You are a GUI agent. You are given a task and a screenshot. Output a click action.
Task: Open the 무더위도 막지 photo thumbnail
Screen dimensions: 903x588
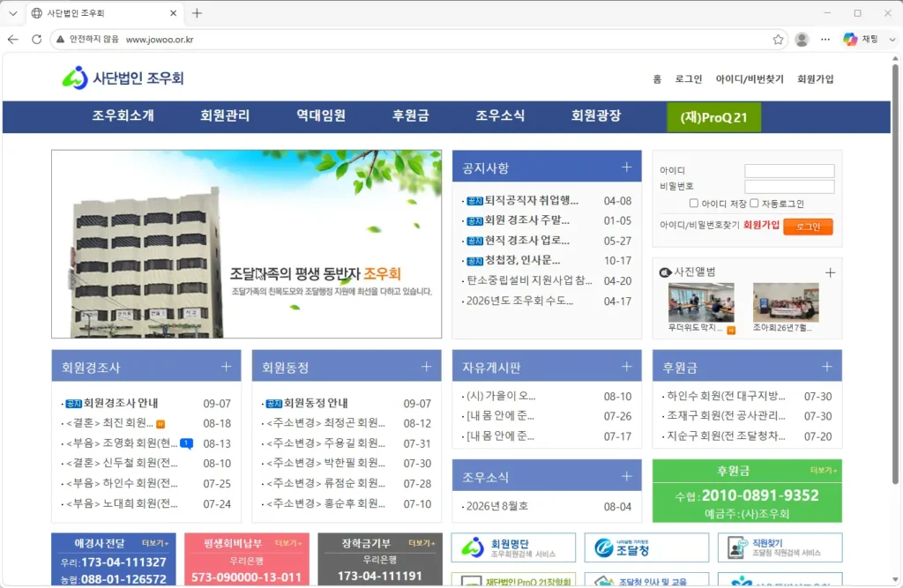click(701, 303)
